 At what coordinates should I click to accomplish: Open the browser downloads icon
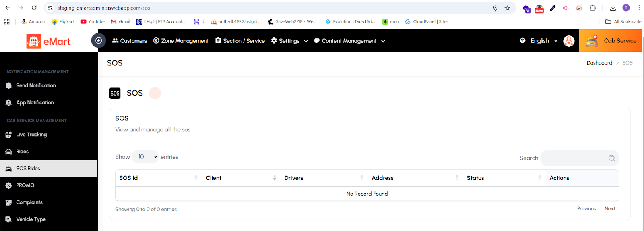point(613,8)
